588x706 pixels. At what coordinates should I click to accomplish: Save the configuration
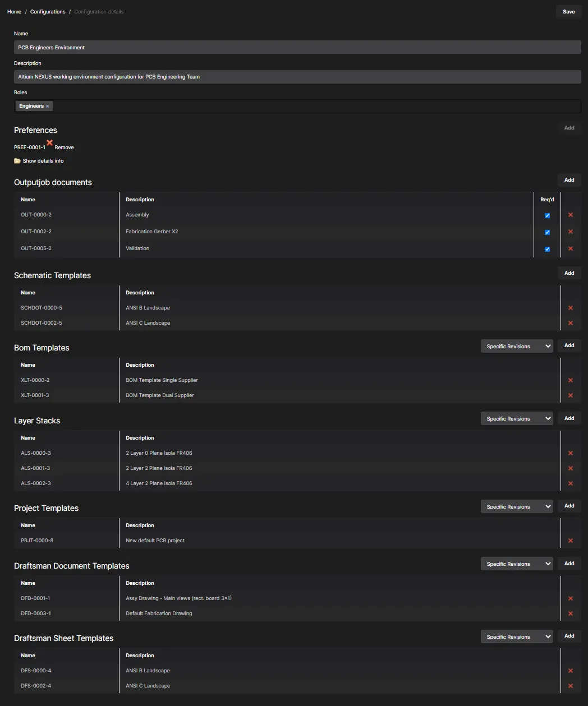click(x=569, y=12)
